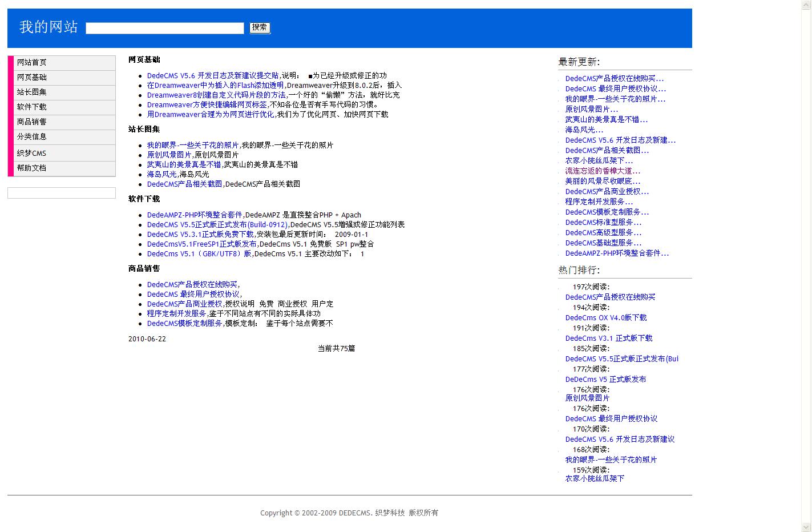This screenshot has width=812, height=532.
Task: Open DedeCMS V5.5正式版正式发布 in 热门排行
Action: coord(622,358)
